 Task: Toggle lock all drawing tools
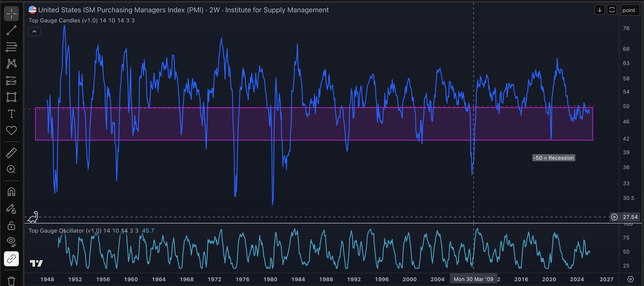tap(11, 226)
